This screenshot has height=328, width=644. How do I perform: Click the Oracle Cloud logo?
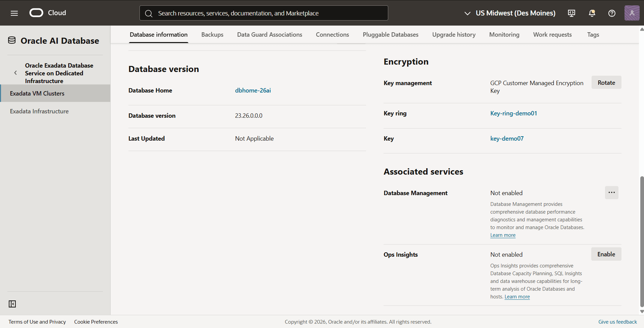click(x=36, y=12)
